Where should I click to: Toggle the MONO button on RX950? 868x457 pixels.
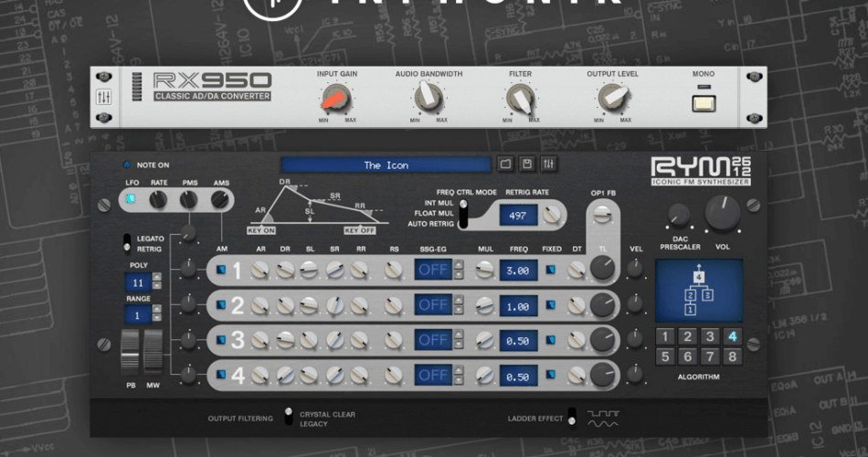click(x=704, y=103)
